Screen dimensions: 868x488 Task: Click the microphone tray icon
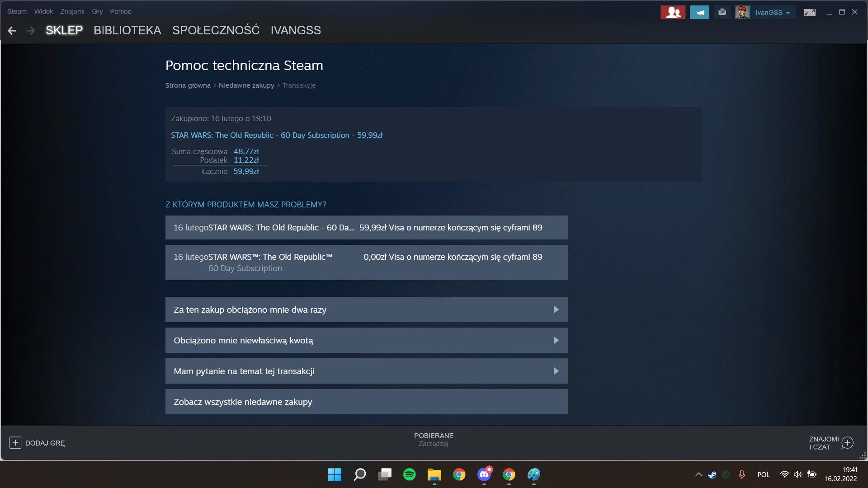click(x=741, y=474)
